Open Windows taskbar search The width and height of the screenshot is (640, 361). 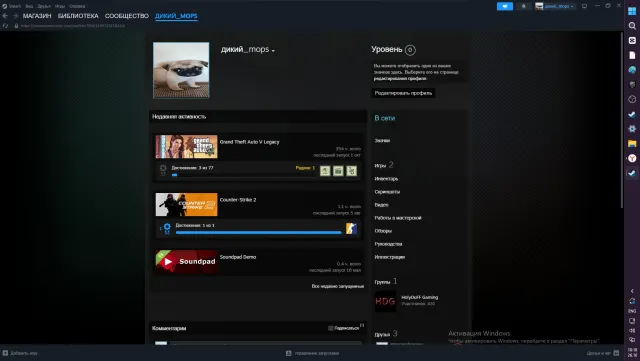(632, 26)
